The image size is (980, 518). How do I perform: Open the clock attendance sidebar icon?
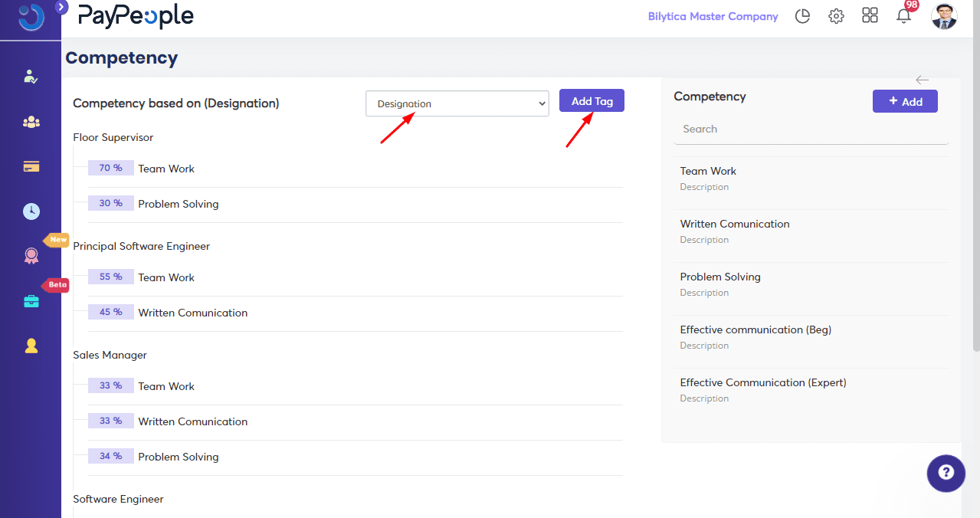point(31,211)
